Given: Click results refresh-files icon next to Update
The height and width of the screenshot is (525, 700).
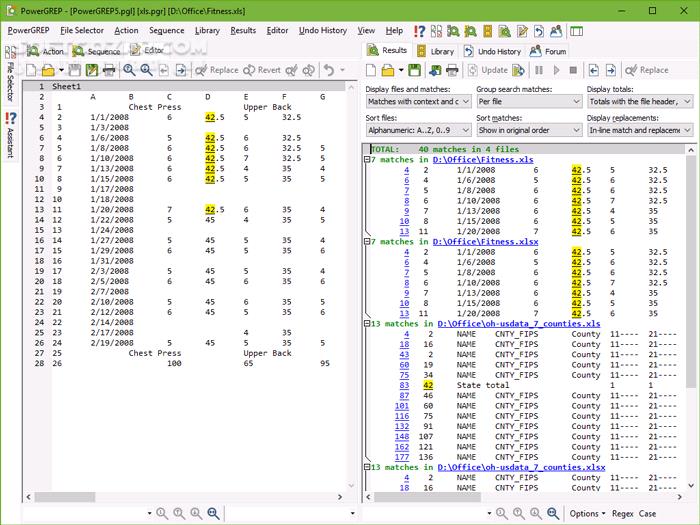Looking at the screenshot, I should (x=518, y=70).
